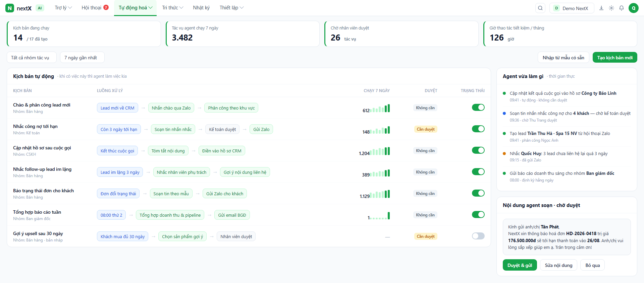Image resolution: width=644 pixels, height=283 pixels.
Task: Toggle the sun theme icon
Action: [611, 8]
